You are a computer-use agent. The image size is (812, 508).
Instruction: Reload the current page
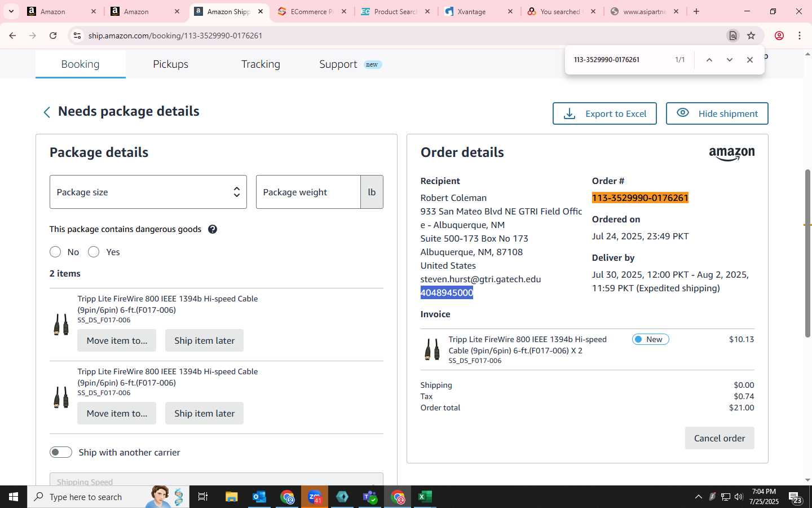pyautogui.click(x=53, y=36)
